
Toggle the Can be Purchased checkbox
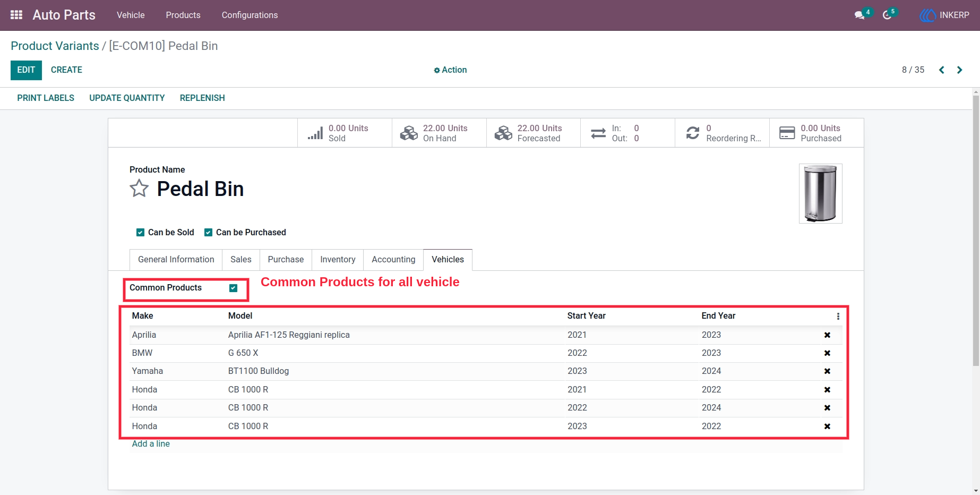[208, 233]
